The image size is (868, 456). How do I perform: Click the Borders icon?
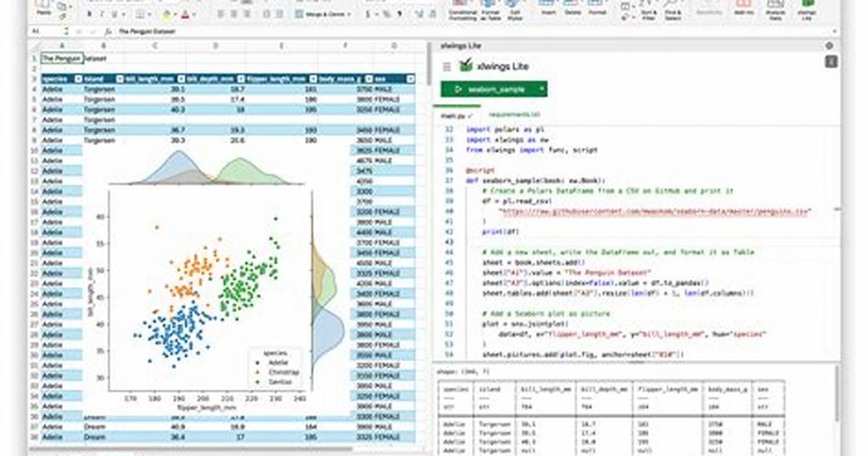coord(140,15)
